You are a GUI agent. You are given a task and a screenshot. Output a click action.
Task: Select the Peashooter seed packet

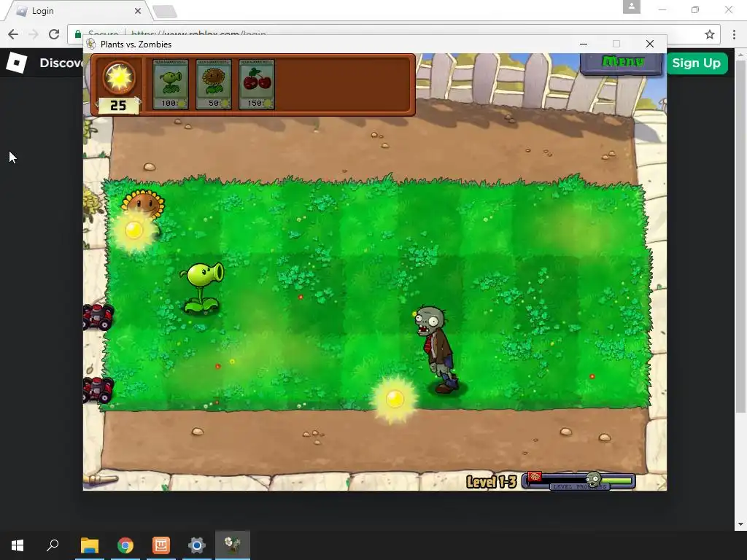click(x=171, y=85)
